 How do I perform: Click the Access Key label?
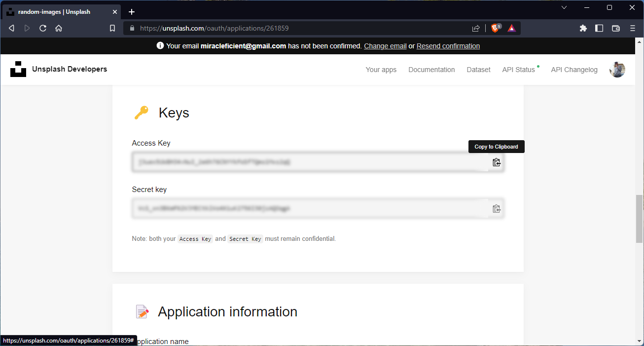click(x=151, y=143)
